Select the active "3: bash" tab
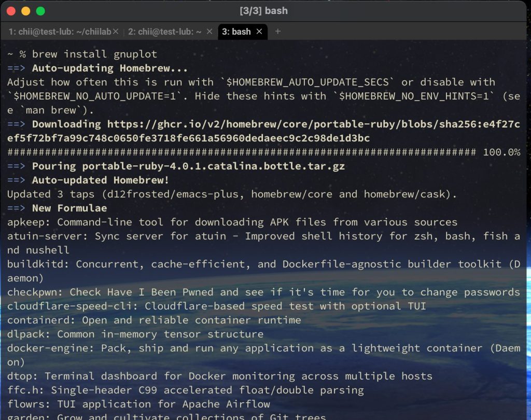 pos(236,32)
